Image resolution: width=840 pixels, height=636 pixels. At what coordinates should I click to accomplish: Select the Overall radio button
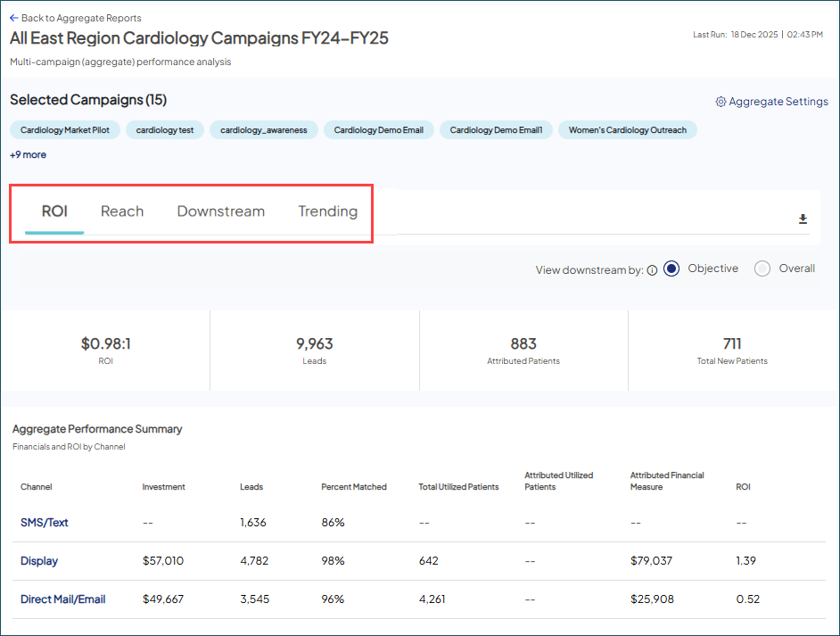point(762,268)
